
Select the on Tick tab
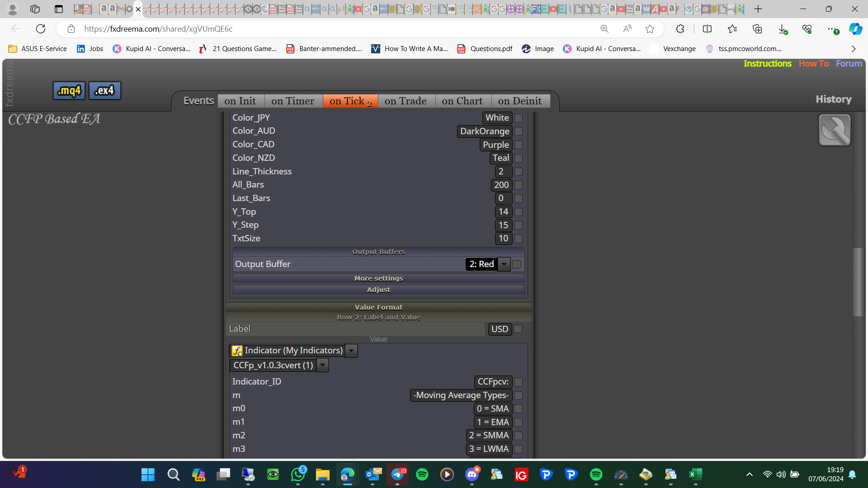click(350, 101)
